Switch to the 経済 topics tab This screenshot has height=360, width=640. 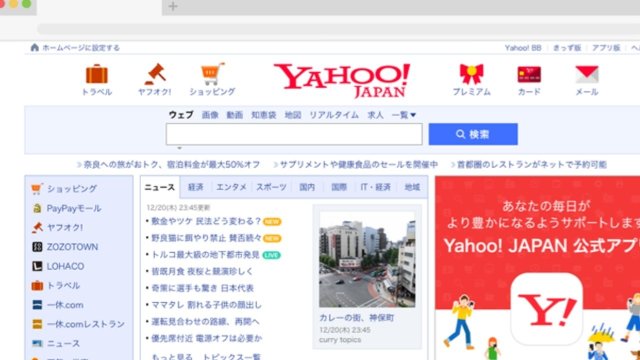point(196,187)
